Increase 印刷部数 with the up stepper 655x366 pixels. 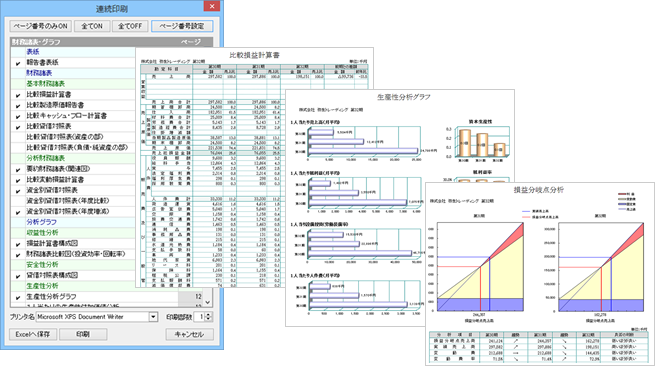208,314
